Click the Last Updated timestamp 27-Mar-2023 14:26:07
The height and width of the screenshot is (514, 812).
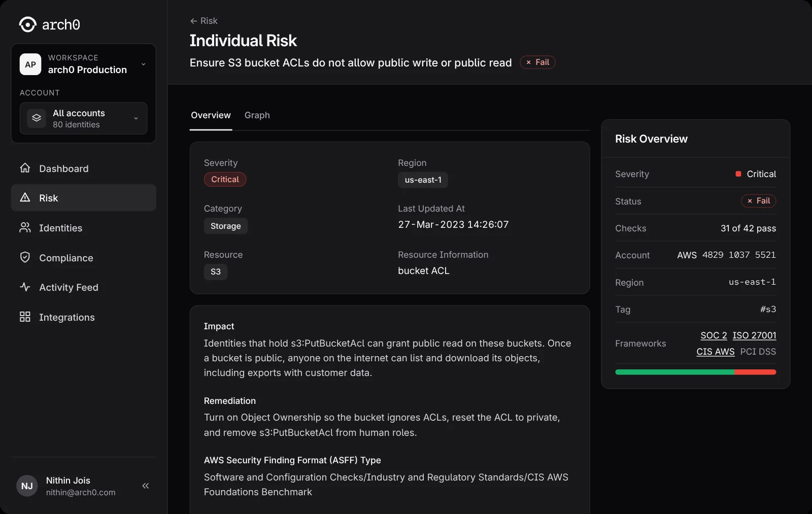453,225
